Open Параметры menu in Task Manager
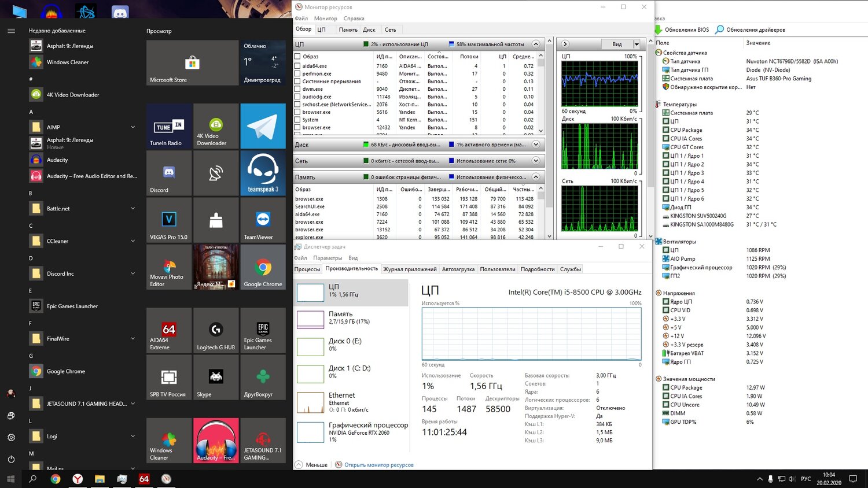 pos(328,258)
